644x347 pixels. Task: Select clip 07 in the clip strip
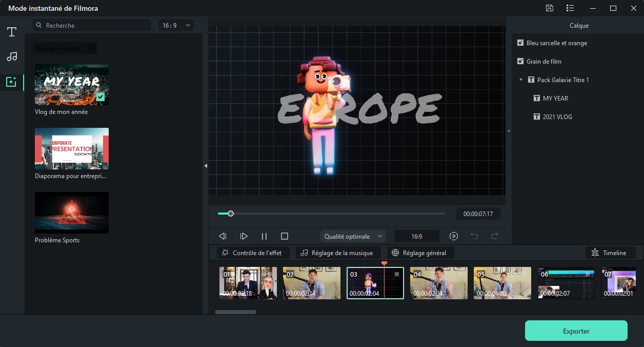(x=618, y=283)
